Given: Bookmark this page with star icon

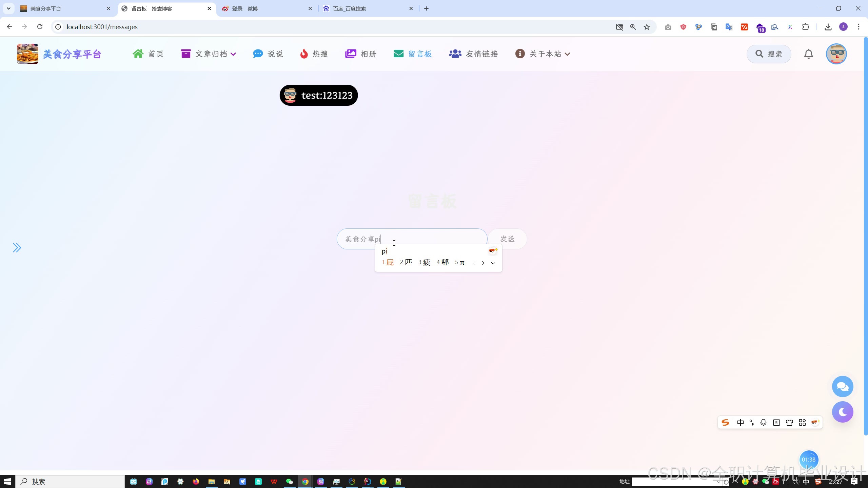Looking at the screenshot, I should coord(647,27).
